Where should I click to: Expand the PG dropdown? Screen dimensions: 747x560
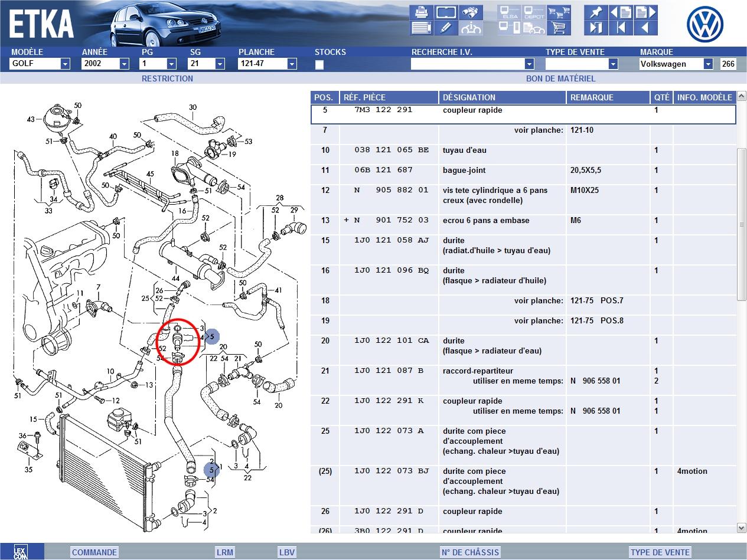[171, 64]
